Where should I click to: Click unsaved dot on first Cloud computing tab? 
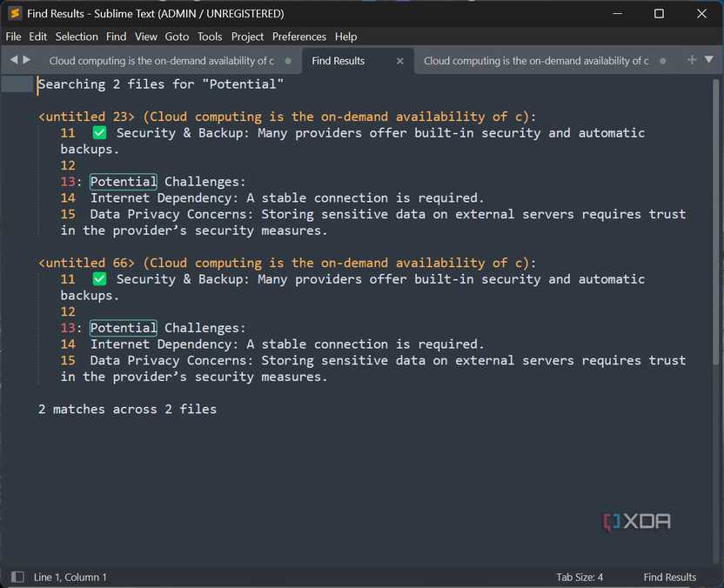pyautogui.click(x=288, y=61)
